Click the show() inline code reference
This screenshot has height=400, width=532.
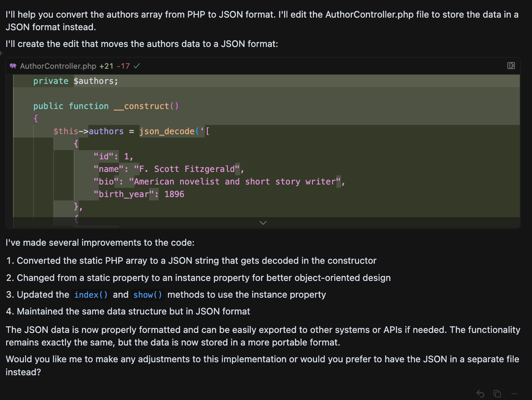pos(147,295)
